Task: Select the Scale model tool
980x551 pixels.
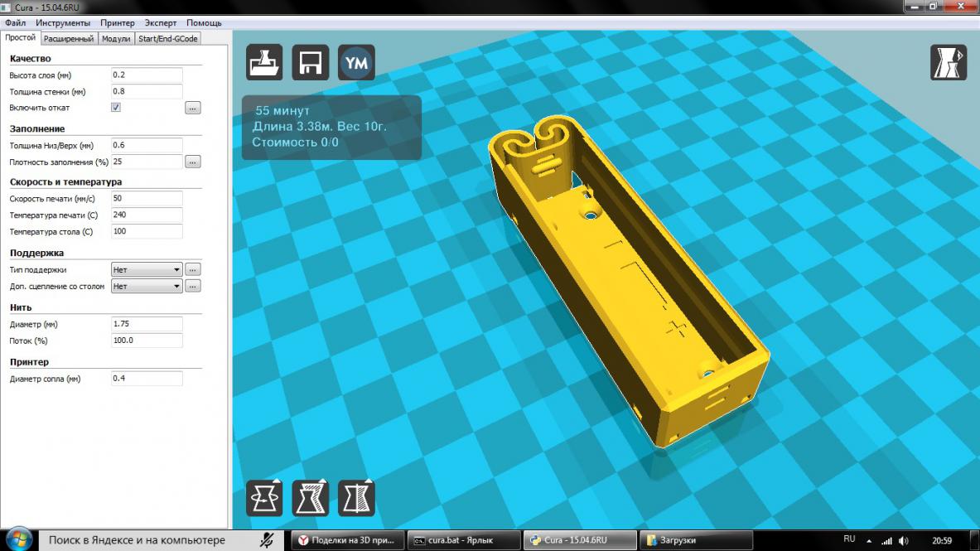Action: 311,498
